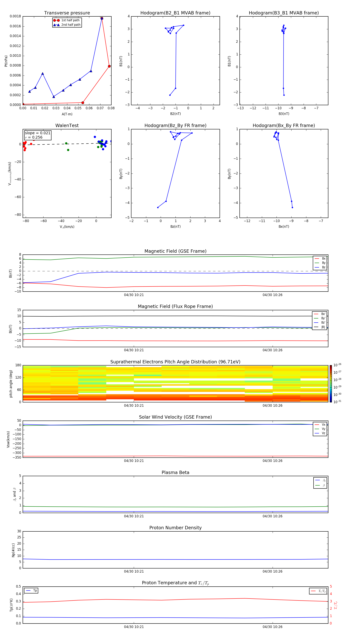Click the pitch angle colorbar

(x=331, y=384)
